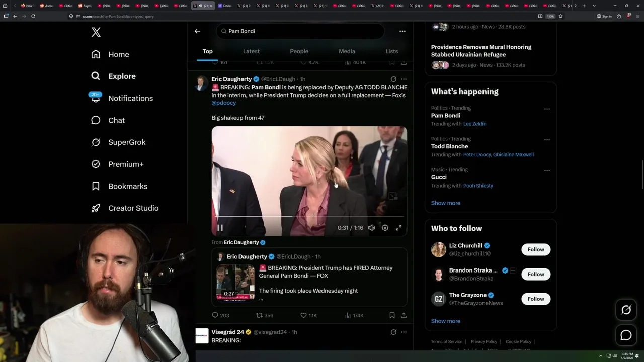Open Visegrád 24 profile name

[227, 332]
